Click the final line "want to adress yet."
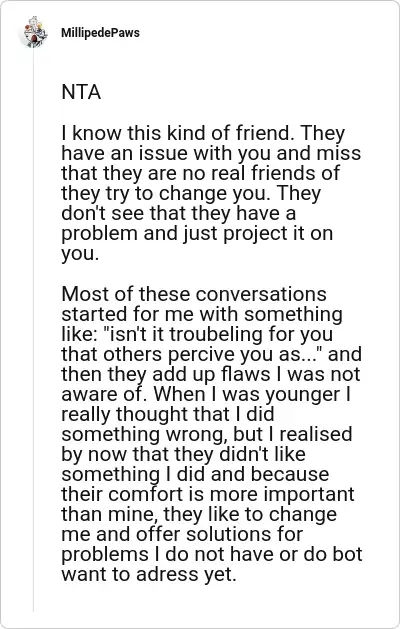Viewport: 400px width, 629px height. (x=149, y=574)
